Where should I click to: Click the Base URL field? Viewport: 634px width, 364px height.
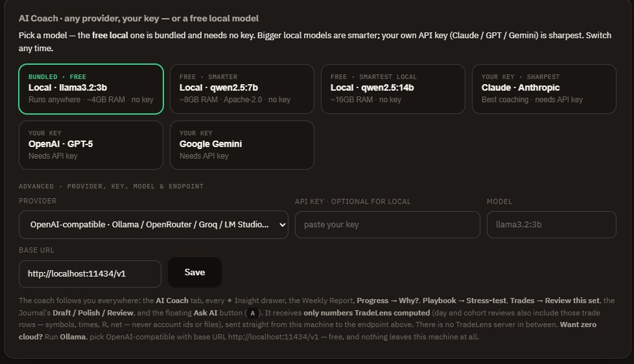pyautogui.click(x=89, y=274)
